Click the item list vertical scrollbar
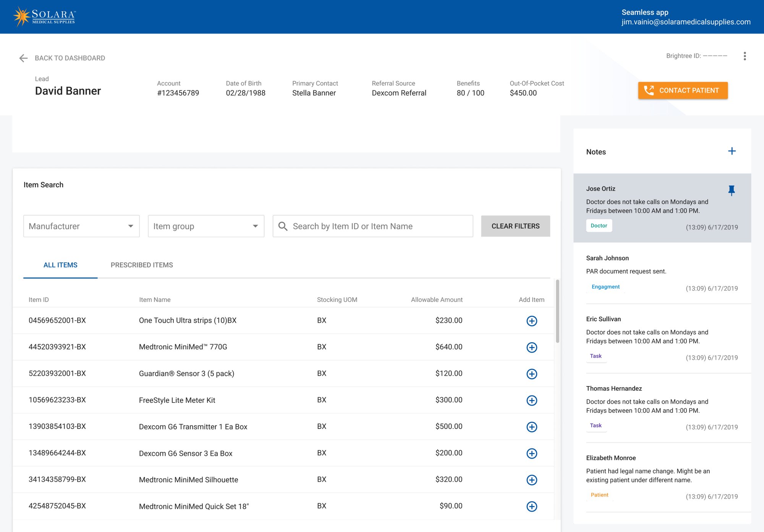 [x=558, y=311]
